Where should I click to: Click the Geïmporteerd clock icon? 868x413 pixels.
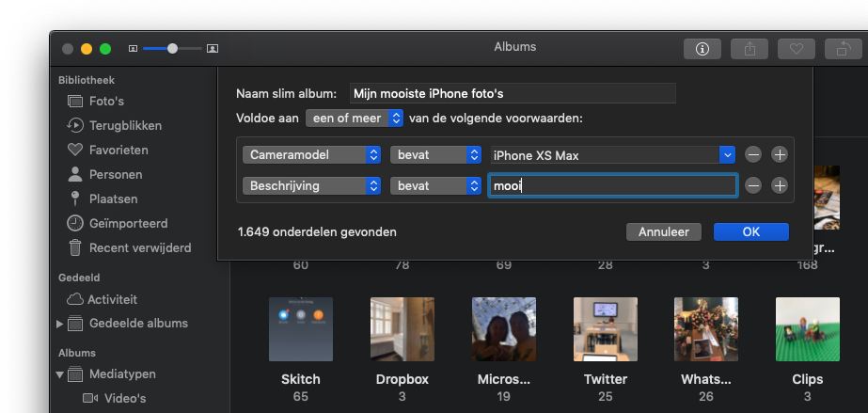coord(74,223)
